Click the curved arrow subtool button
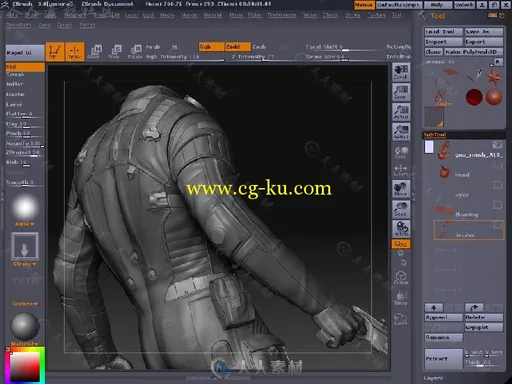The image size is (512, 384). click(474, 307)
